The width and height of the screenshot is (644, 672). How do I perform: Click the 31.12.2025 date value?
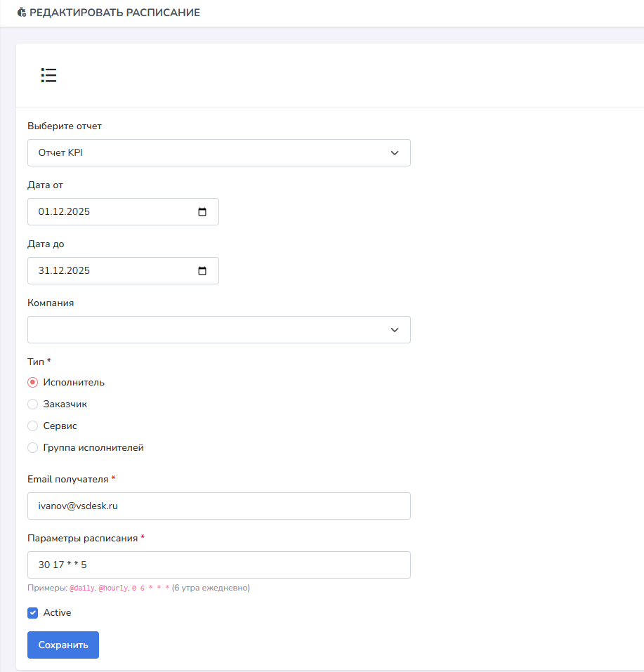coord(65,271)
